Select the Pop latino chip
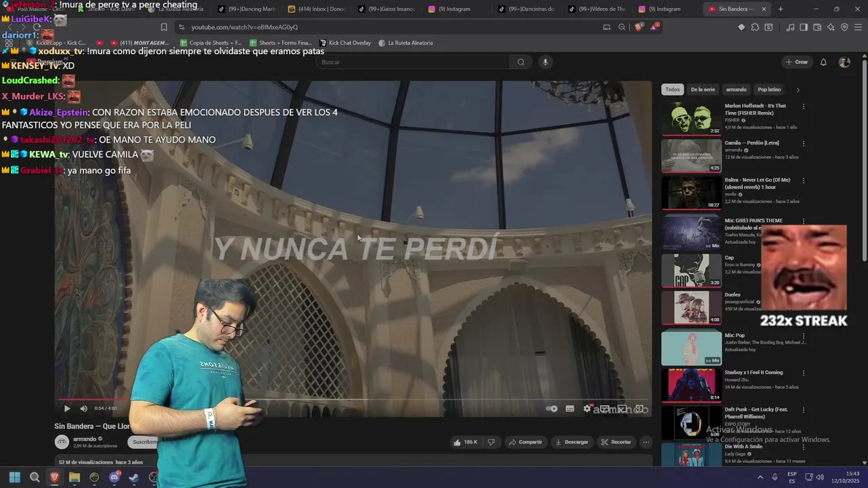 [x=769, y=89]
